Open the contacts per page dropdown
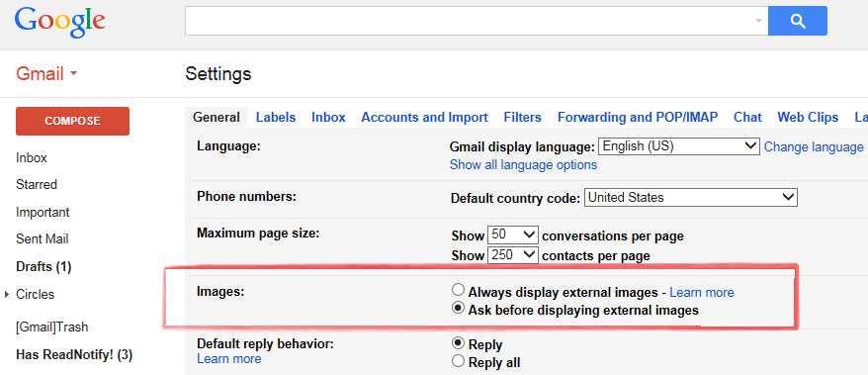Screen dimensions: 868x375 click(x=512, y=255)
